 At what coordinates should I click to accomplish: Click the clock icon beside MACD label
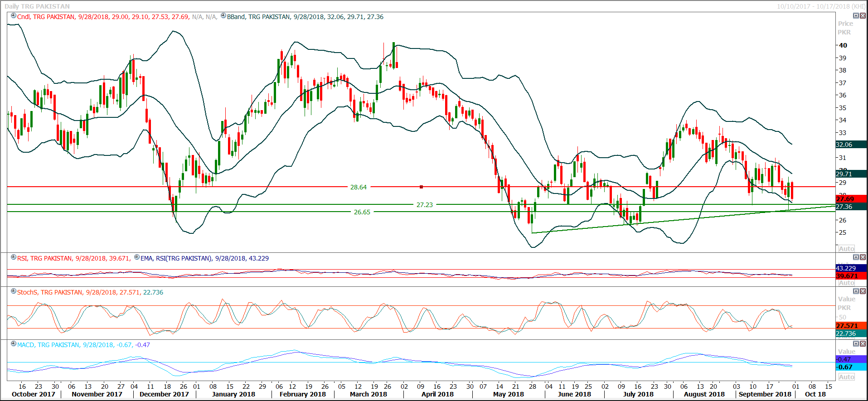(14, 344)
